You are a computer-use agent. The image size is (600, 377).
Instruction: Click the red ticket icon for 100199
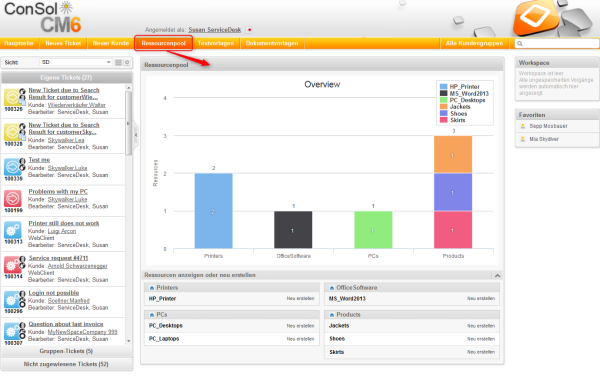click(12, 199)
